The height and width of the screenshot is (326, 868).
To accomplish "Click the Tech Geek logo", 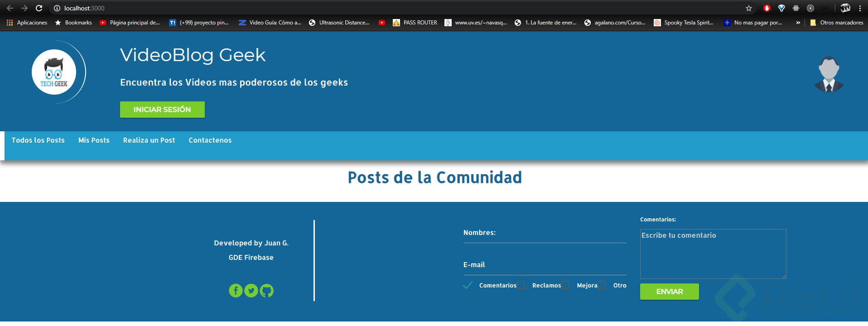I will point(54,72).
